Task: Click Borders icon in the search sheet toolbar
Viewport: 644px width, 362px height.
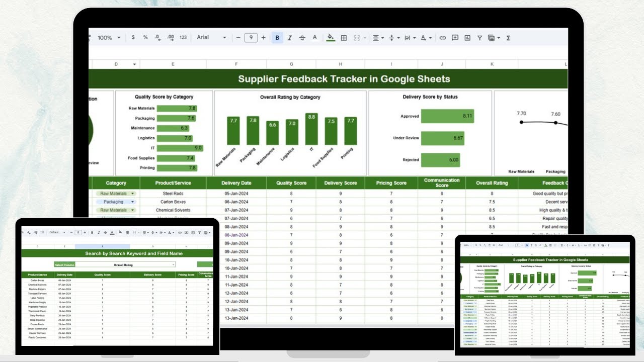Action: (x=127, y=233)
